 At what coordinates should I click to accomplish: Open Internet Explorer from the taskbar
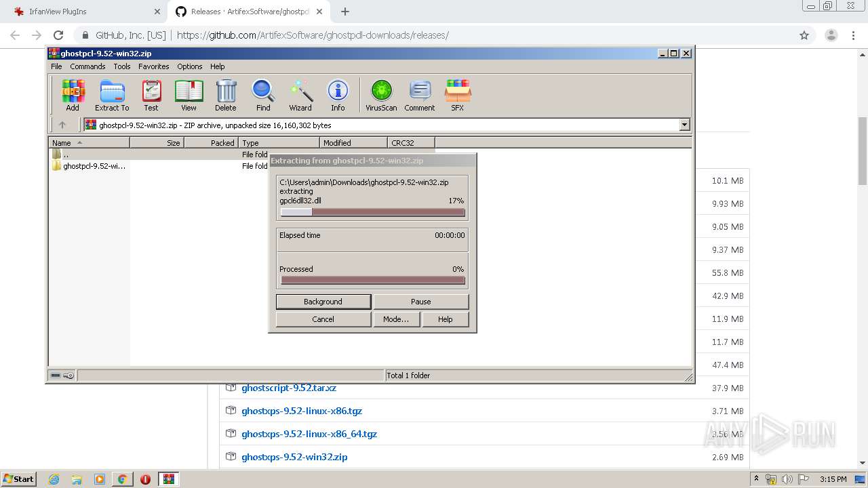pyautogui.click(x=54, y=479)
